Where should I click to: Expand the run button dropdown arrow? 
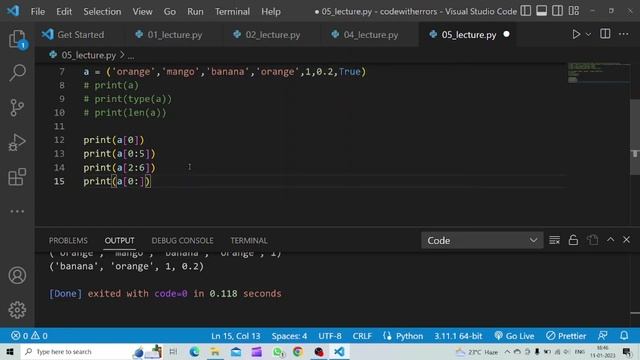[588, 35]
